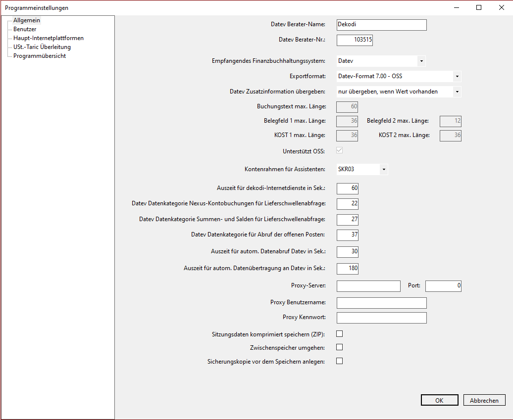Click the OK button
Screen dimensions: 513x420
click(x=439, y=400)
